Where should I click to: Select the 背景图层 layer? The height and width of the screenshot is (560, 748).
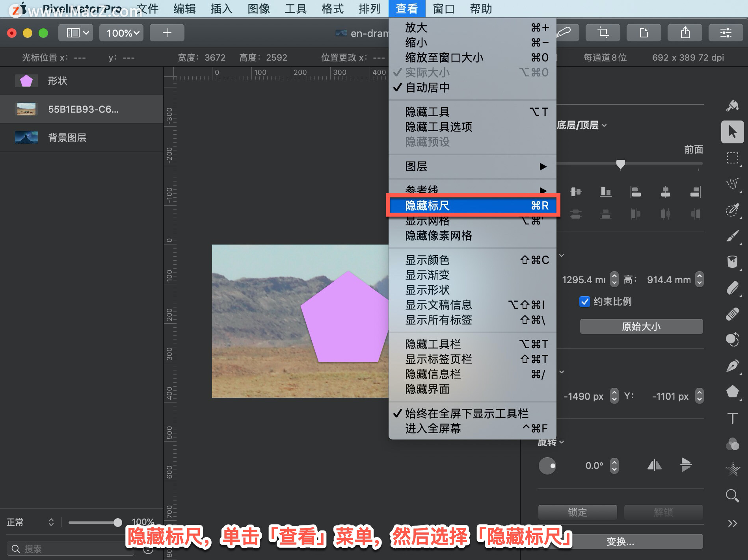[x=82, y=137]
